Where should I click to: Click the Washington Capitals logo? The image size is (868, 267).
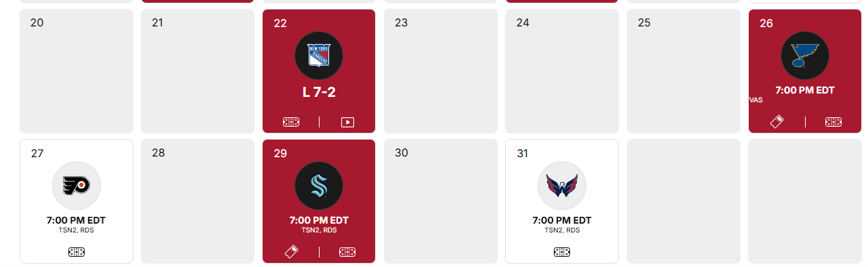click(562, 186)
